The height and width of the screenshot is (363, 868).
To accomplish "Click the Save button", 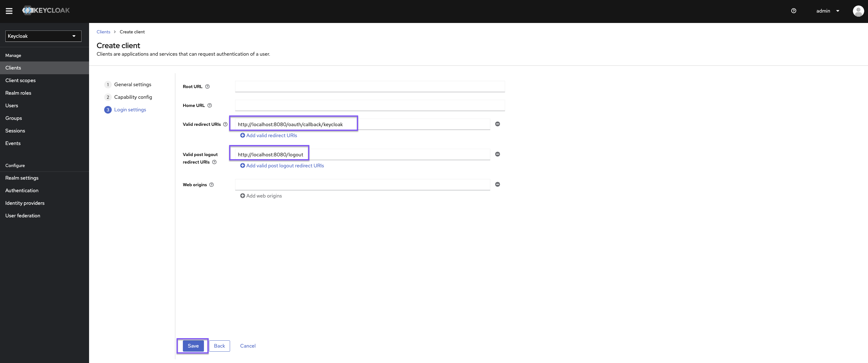I will coord(193,346).
